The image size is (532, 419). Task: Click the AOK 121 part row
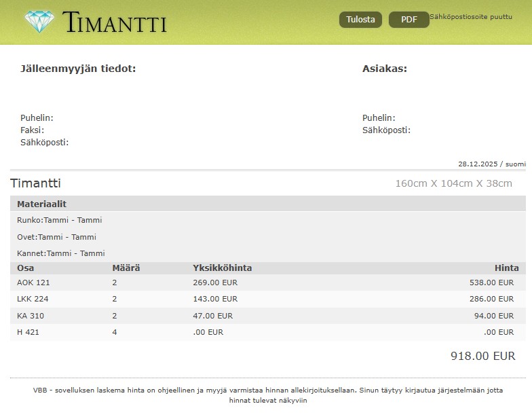pyautogui.click(x=33, y=283)
